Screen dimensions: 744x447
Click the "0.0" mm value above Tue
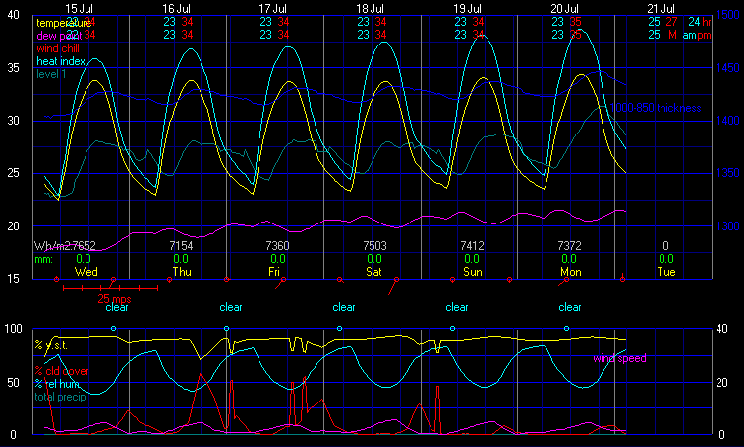tap(666, 259)
